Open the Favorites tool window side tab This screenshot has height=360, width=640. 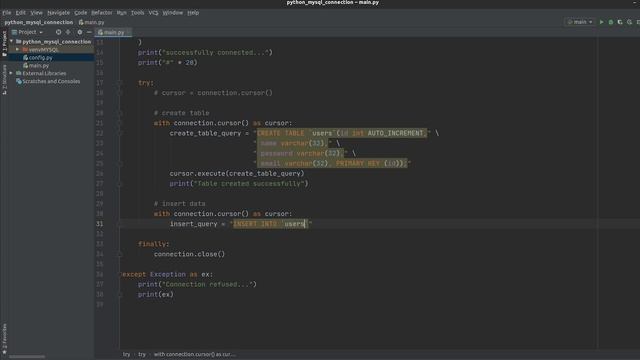click(4, 339)
